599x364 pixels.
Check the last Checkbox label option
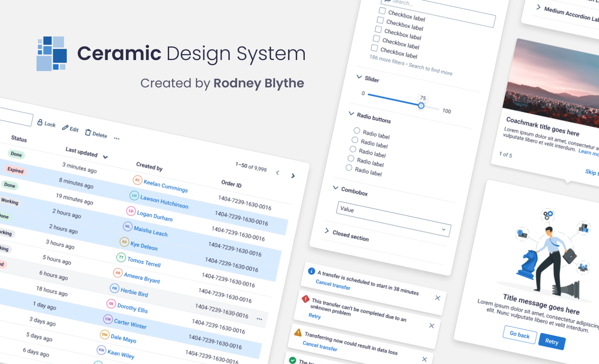pyautogui.click(x=374, y=48)
